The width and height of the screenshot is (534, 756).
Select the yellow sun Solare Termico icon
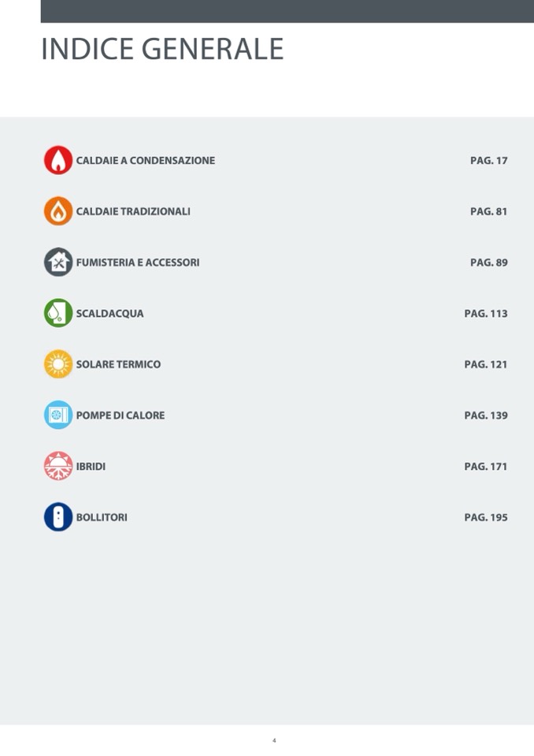click(x=58, y=364)
